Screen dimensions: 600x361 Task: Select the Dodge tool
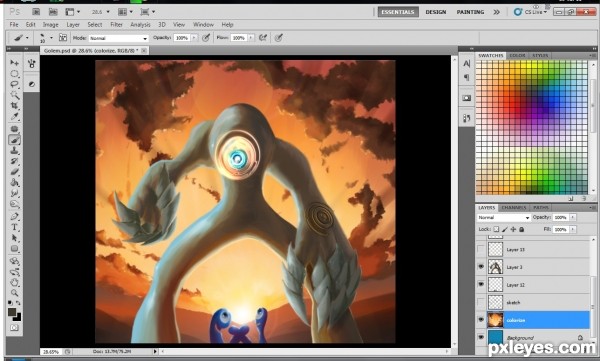15,204
